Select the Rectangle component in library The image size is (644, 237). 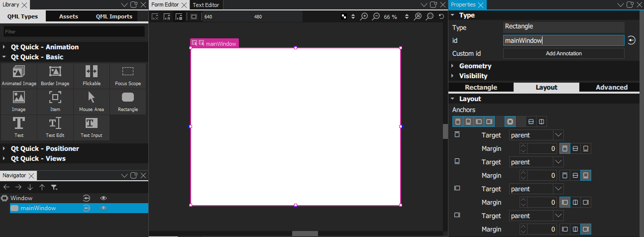click(x=128, y=102)
